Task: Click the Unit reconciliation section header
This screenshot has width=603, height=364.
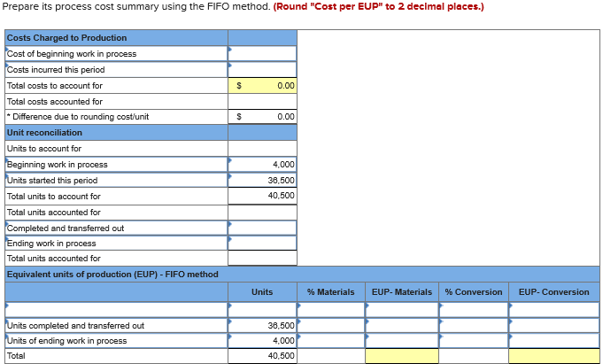Action: 117,132
